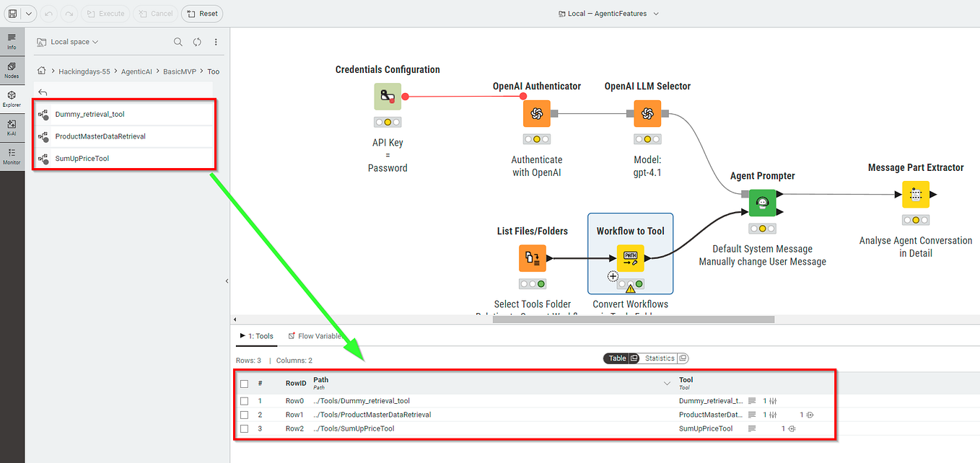Viewport: 980px width, 463px height.
Task: Open the Message Part Extractor node
Action: tap(915, 194)
